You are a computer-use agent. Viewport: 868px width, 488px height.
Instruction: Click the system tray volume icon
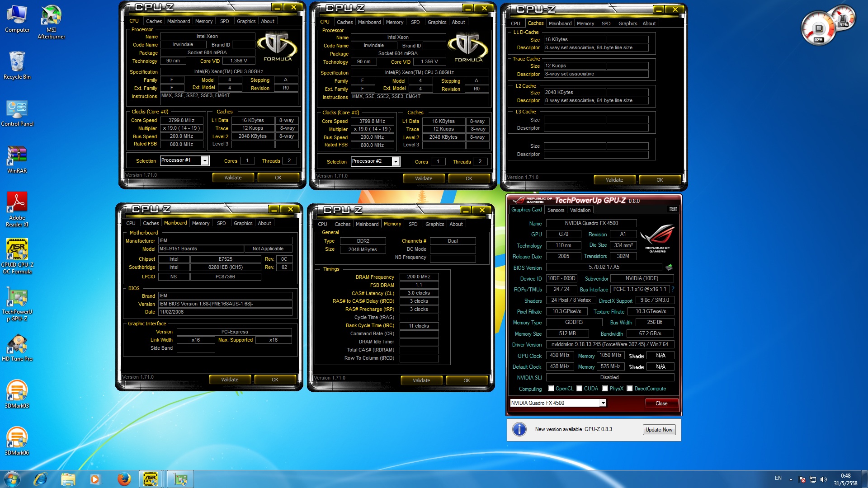pyautogui.click(x=823, y=479)
